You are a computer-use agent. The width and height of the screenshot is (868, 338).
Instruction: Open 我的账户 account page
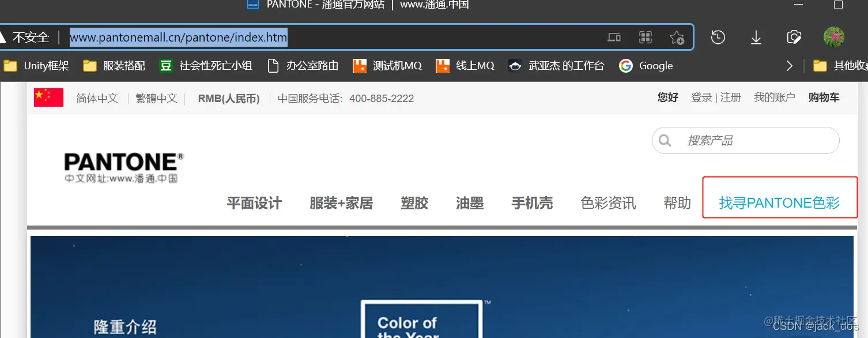click(775, 97)
